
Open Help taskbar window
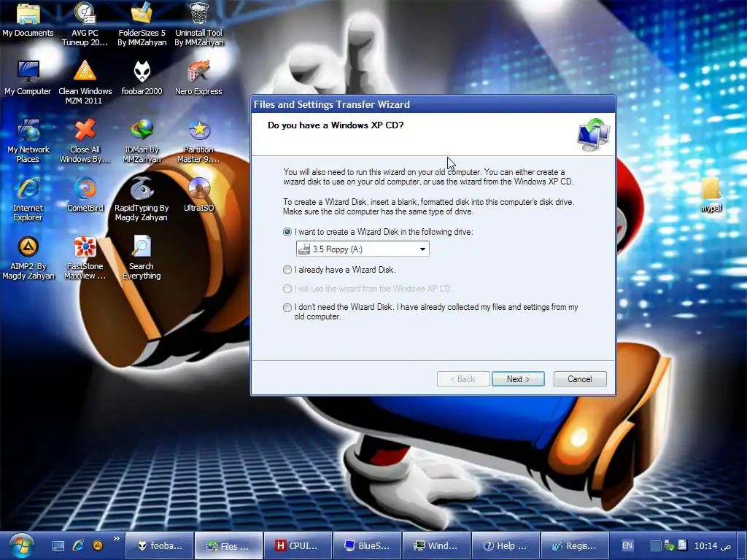click(506, 545)
